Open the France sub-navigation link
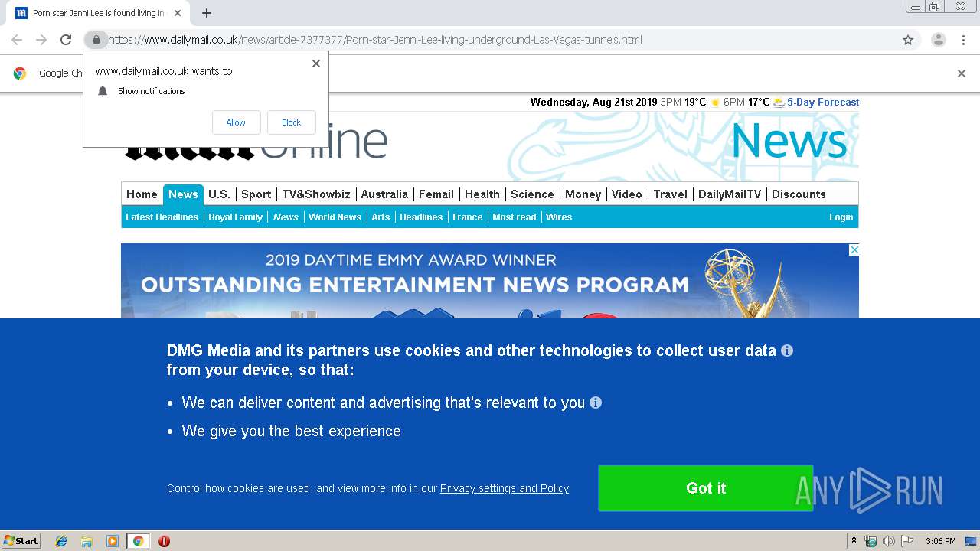This screenshot has width=980, height=551. (x=467, y=217)
